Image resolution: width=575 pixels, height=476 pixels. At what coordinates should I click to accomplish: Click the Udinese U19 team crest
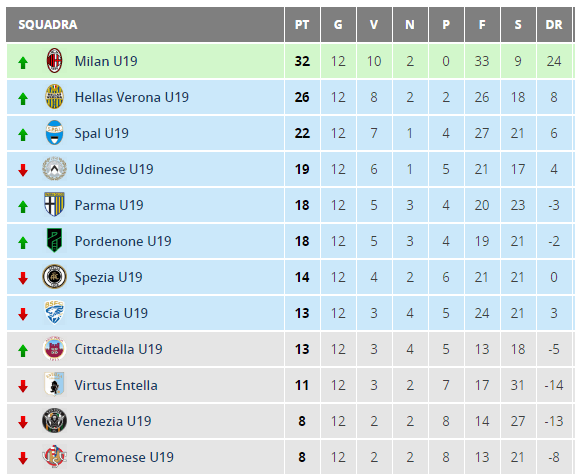(54, 169)
